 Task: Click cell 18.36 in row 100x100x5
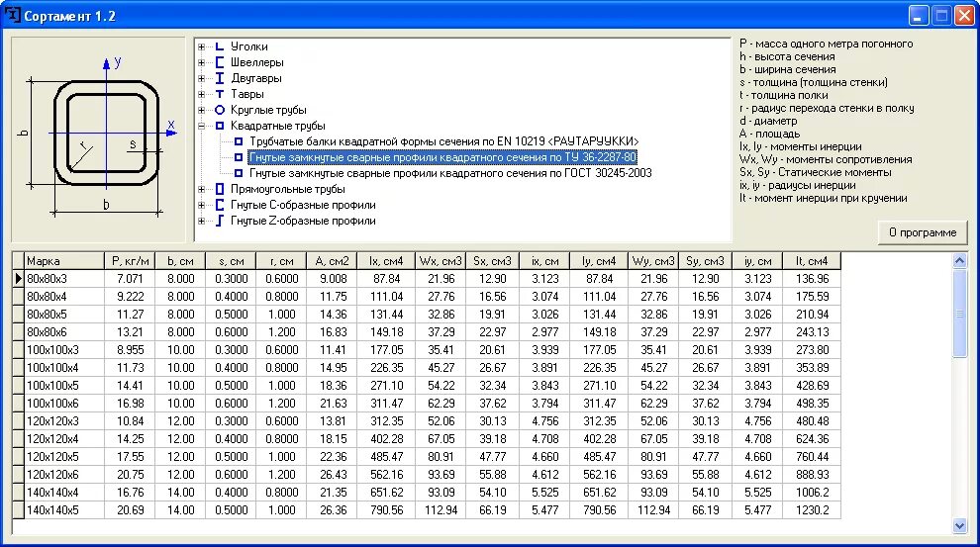(x=332, y=385)
